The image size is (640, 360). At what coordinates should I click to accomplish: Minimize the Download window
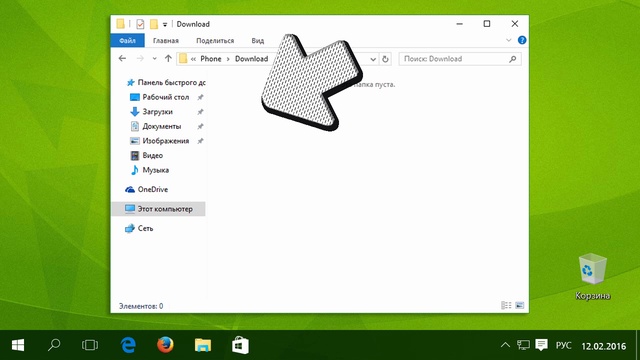[x=460, y=24]
